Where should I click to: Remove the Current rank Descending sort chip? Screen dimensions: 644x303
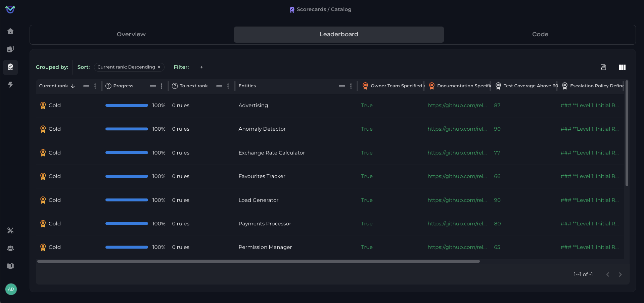159,67
